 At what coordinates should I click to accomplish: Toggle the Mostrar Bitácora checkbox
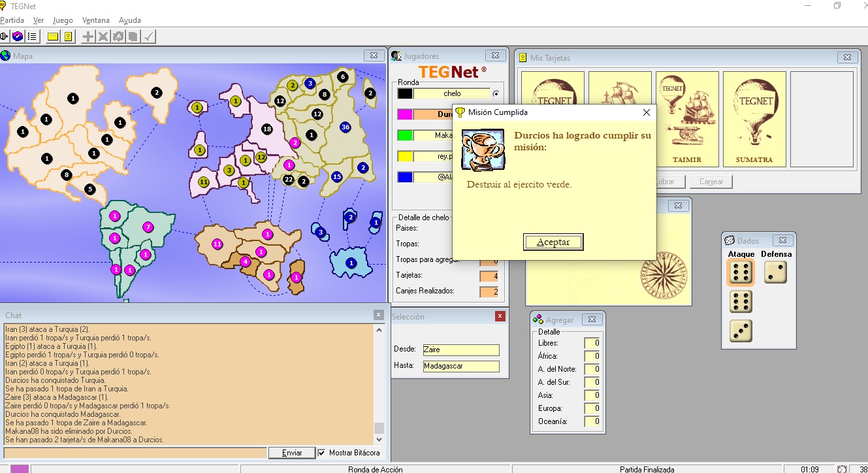[x=322, y=453]
